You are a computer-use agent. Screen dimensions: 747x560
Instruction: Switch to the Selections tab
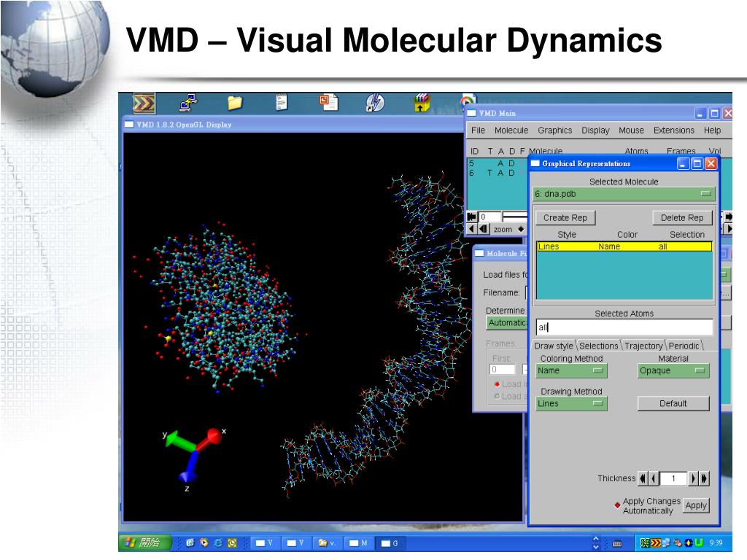[x=598, y=346]
